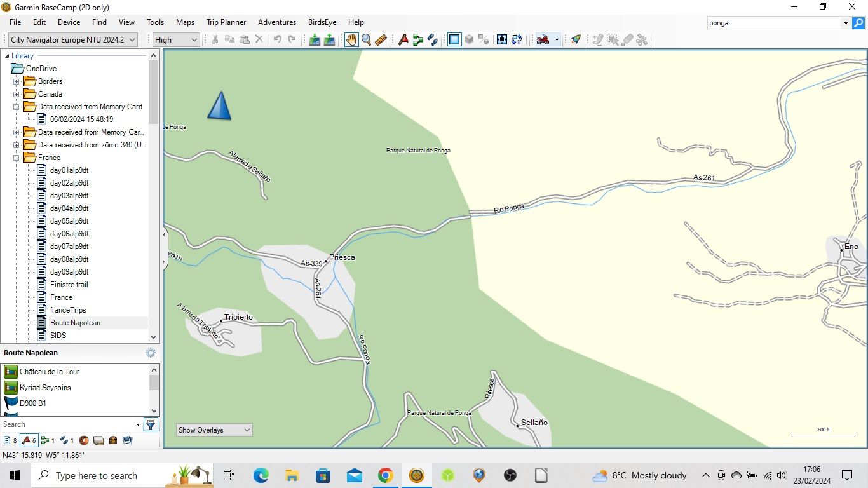Image resolution: width=868 pixels, height=488 pixels.
Task: Click the rocket create adventure icon
Action: pyautogui.click(x=576, y=39)
